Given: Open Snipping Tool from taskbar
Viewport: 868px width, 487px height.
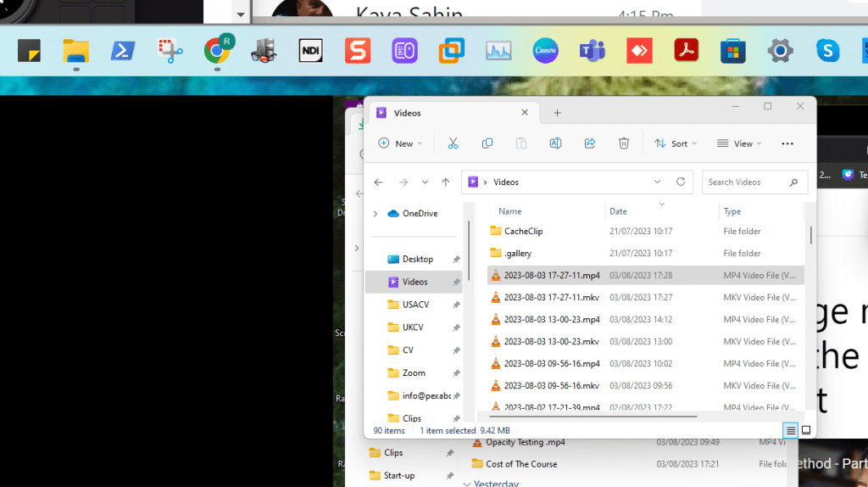Looking at the screenshot, I should click(x=170, y=51).
